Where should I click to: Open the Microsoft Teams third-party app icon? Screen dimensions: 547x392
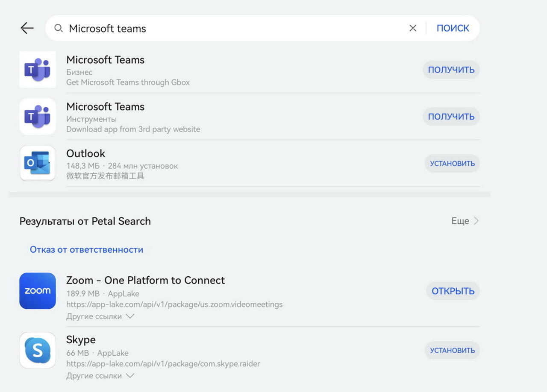point(38,117)
